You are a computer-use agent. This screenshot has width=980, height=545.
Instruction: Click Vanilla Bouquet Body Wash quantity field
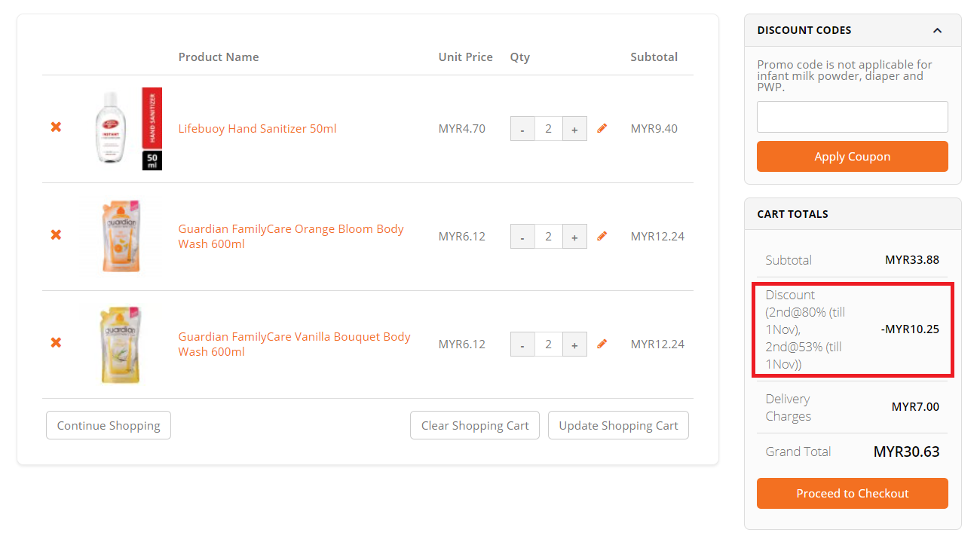coord(548,344)
